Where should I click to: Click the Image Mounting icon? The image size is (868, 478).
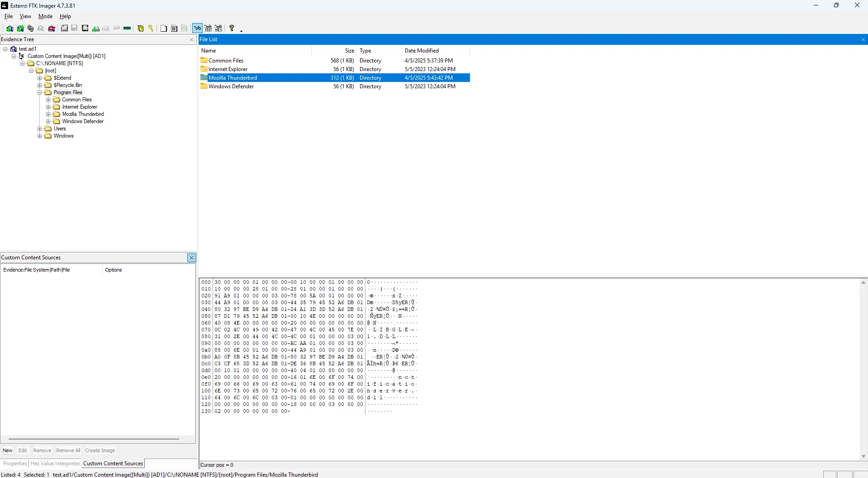(x=30, y=29)
